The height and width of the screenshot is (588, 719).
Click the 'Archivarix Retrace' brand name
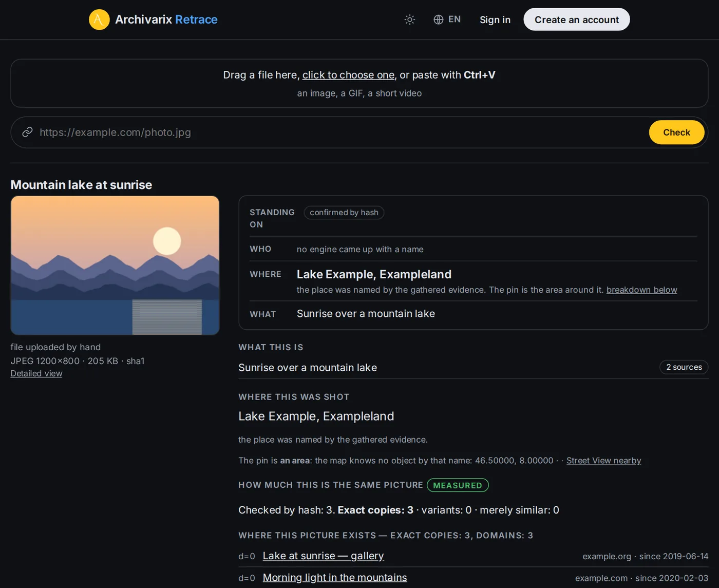[x=166, y=20]
